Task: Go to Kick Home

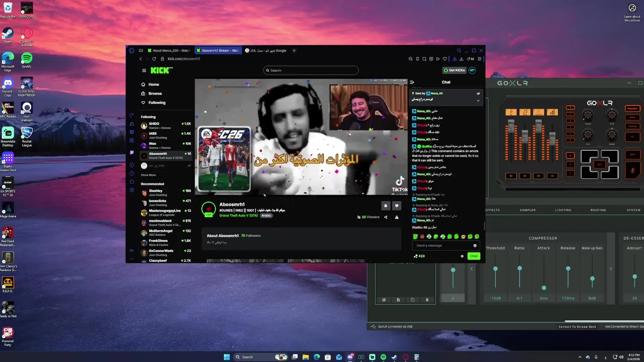Action: pyautogui.click(x=150, y=84)
